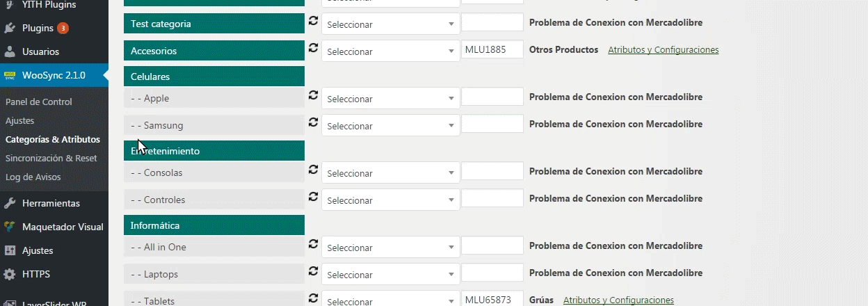Expand the Seleccionar dropdown for Controles
Image resolution: width=868 pixels, height=306 pixels.
[390, 200]
